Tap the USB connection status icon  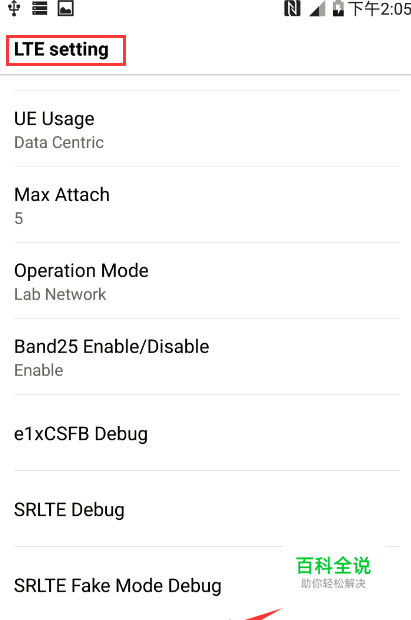click(x=14, y=8)
